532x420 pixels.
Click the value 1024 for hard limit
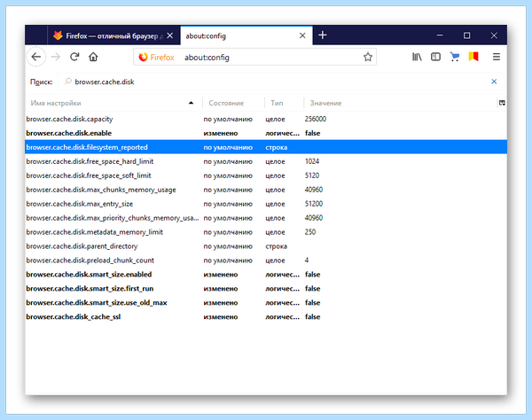[x=312, y=161]
